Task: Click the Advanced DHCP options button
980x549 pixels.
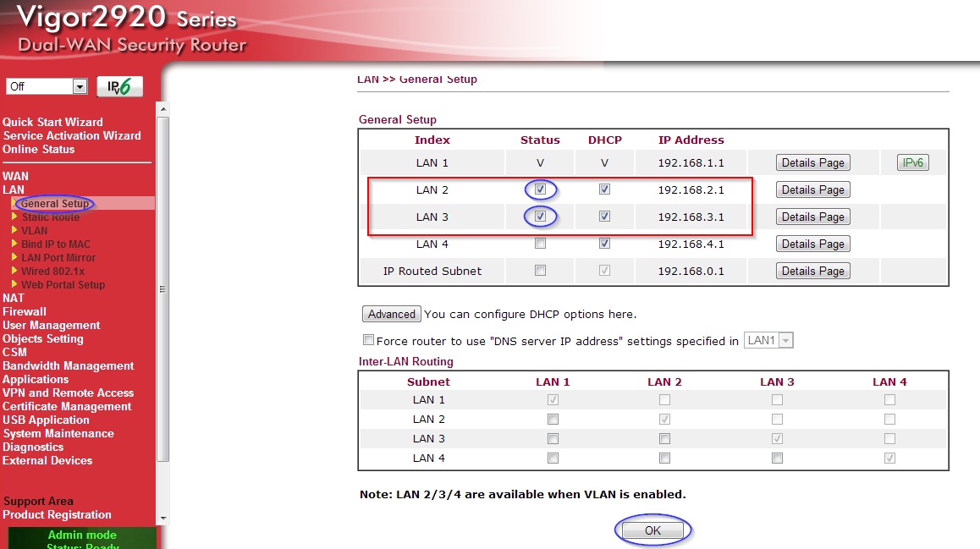Action: (x=391, y=314)
